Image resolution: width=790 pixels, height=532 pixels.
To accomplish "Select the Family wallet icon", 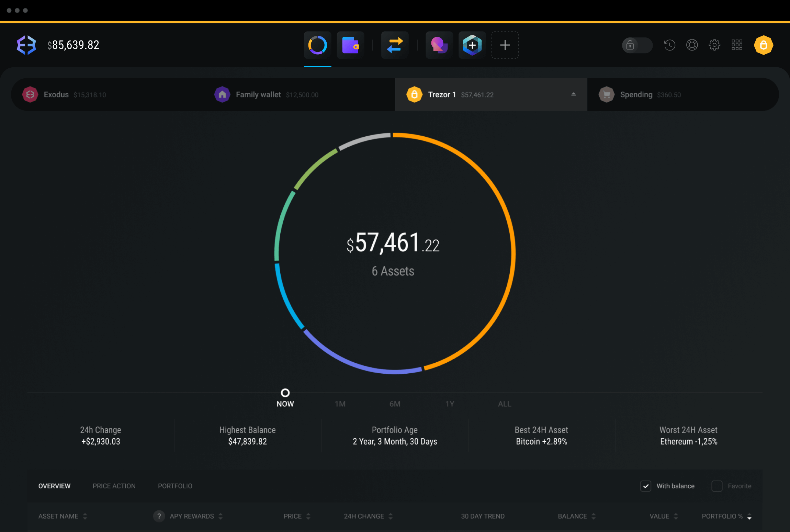I will [223, 94].
